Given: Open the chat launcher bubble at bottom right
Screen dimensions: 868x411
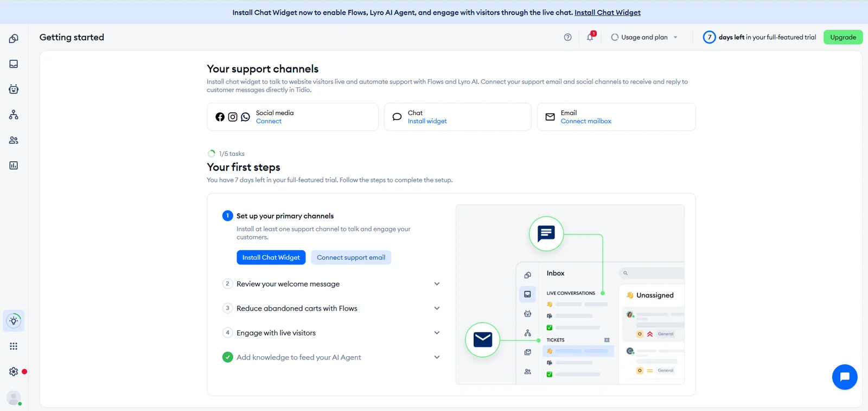Looking at the screenshot, I should point(845,377).
